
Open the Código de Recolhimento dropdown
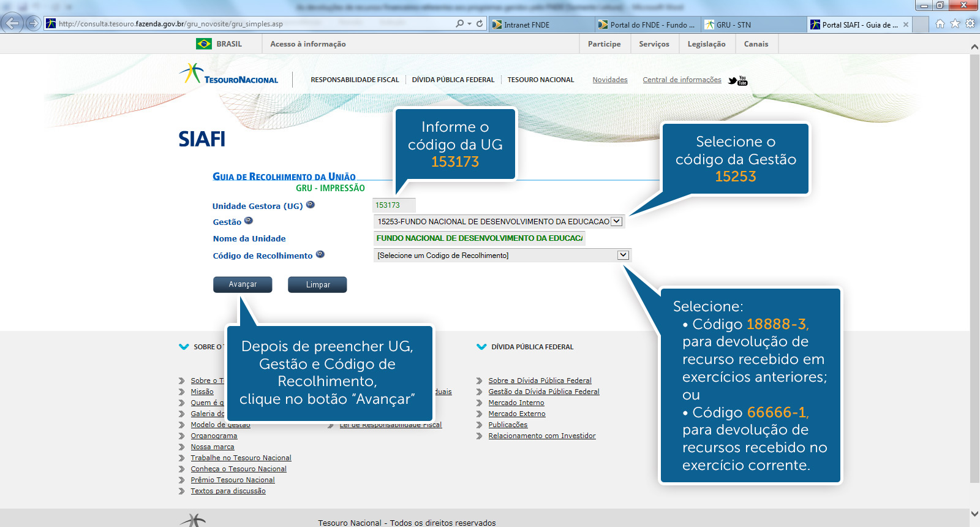pos(623,255)
